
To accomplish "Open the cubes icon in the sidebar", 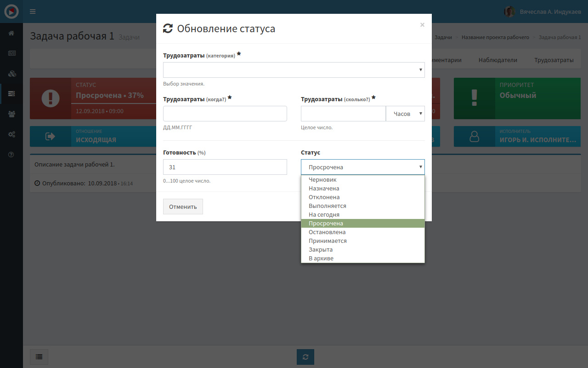I will pos(11,74).
